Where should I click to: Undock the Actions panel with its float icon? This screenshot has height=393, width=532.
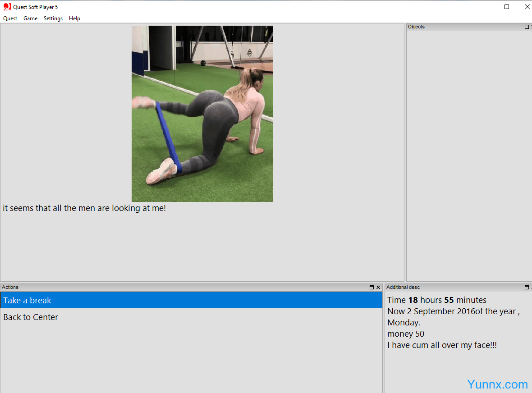[x=371, y=288]
